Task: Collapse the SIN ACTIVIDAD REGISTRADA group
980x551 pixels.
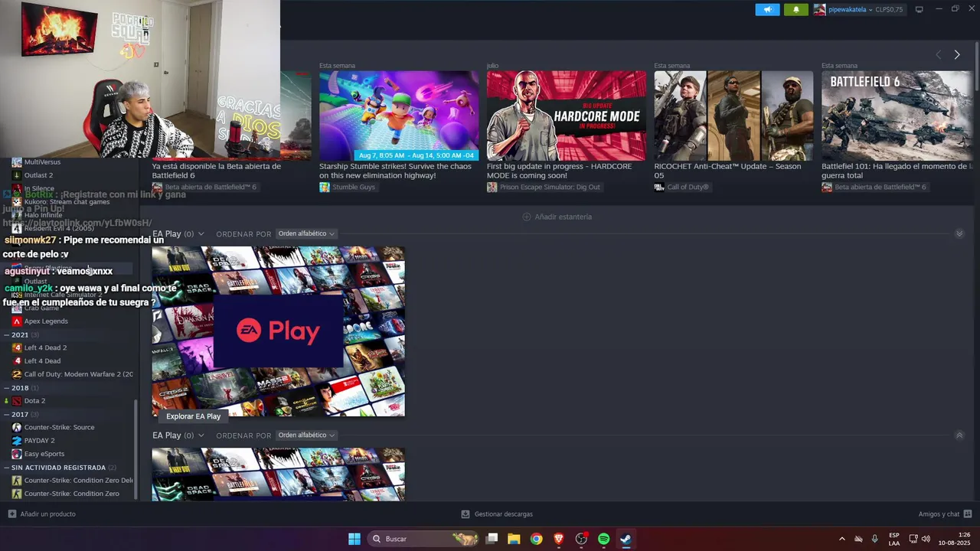Action: click(x=7, y=467)
